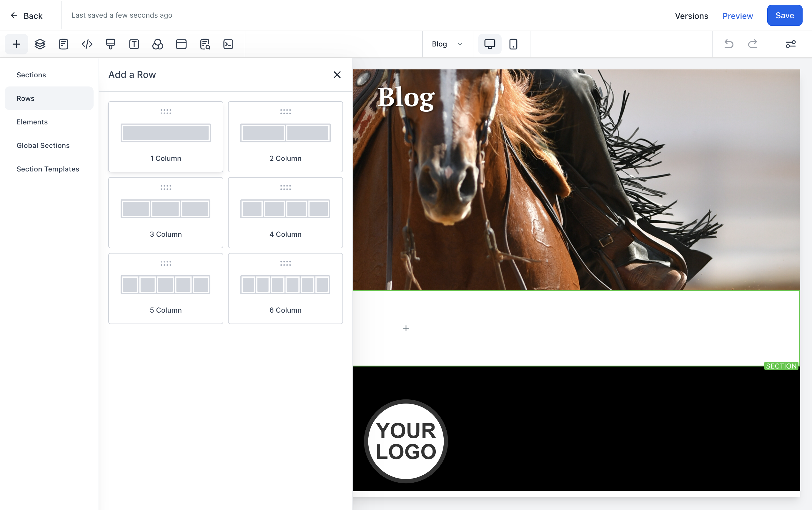Switch to desktop view
812x510 pixels.
pos(490,44)
